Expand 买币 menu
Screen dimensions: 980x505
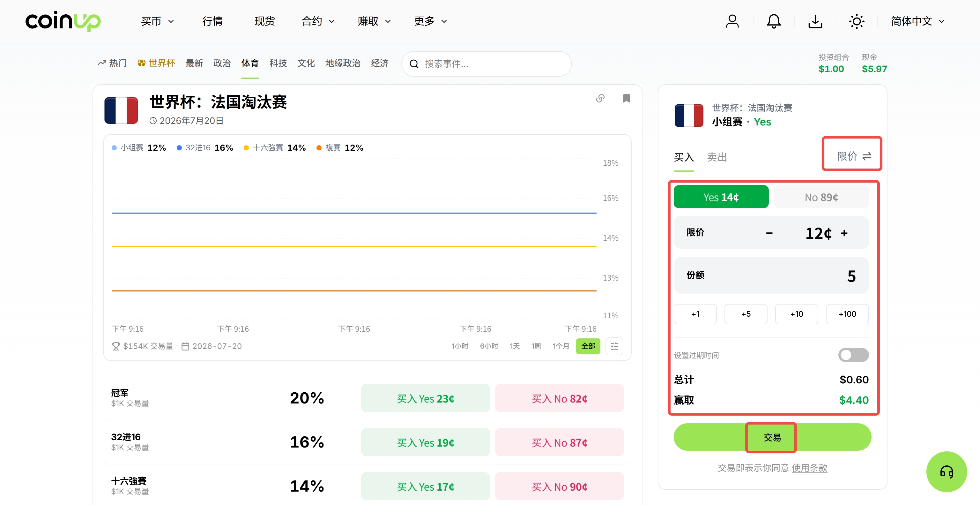(x=157, y=21)
